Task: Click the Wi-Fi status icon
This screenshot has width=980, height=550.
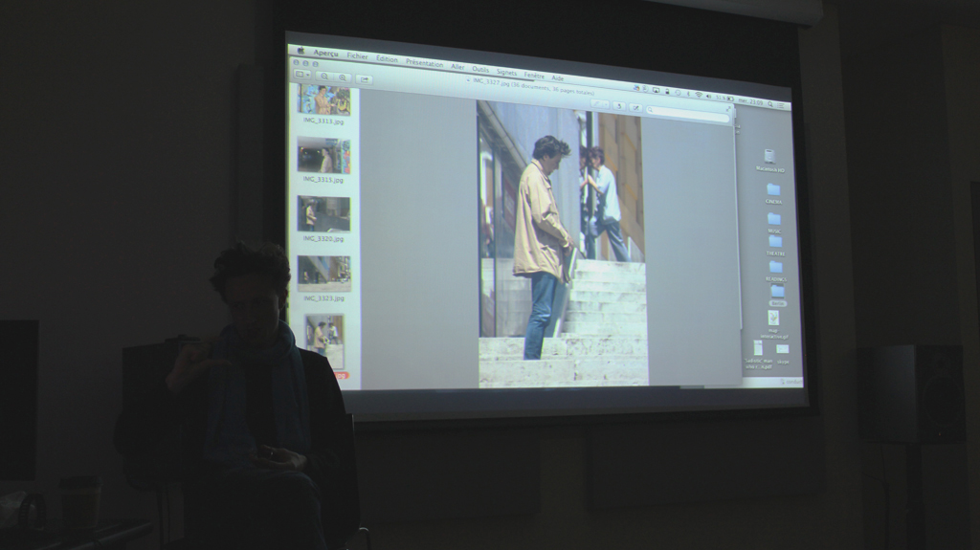Action: click(x=698, y=95)
